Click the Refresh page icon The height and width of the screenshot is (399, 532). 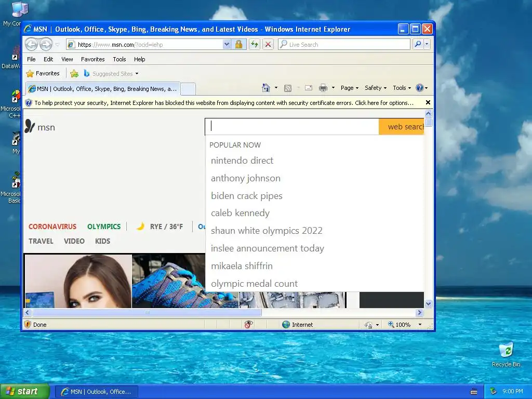pos(255,45)
